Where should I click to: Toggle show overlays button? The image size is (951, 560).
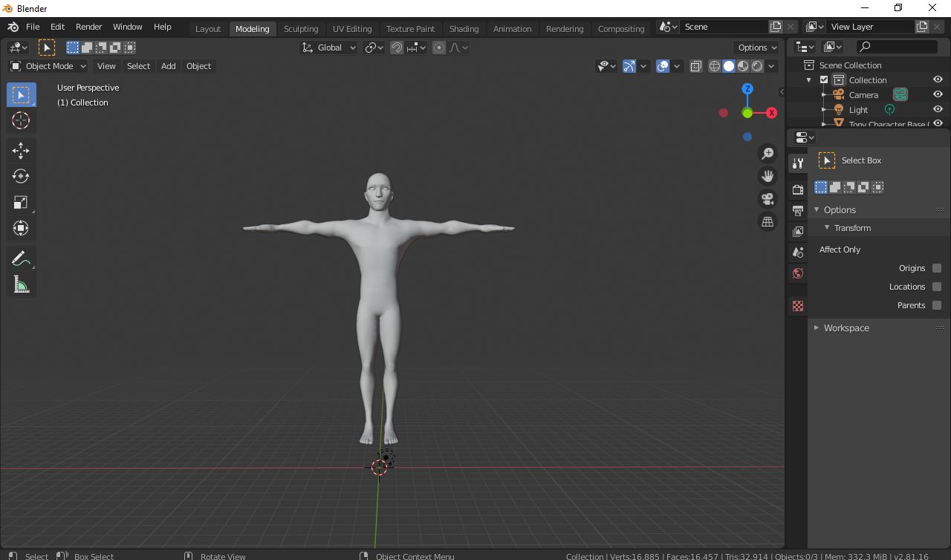click(663, 66)
